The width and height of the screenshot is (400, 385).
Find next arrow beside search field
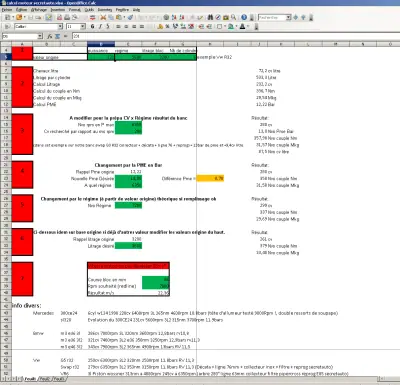click(x=295, y=17)
